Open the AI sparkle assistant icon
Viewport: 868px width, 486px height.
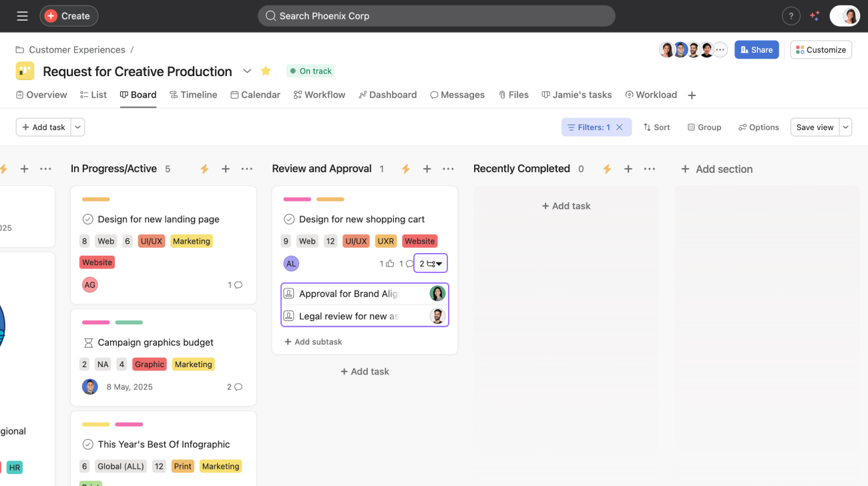[x=815, y=16]
